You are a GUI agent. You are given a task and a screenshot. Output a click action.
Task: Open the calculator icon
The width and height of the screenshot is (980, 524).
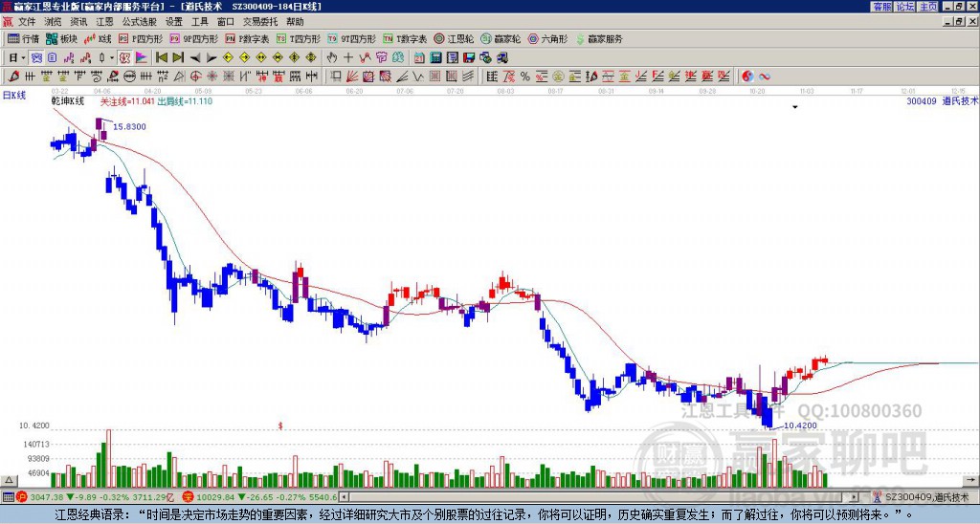(x=436, y=58)
